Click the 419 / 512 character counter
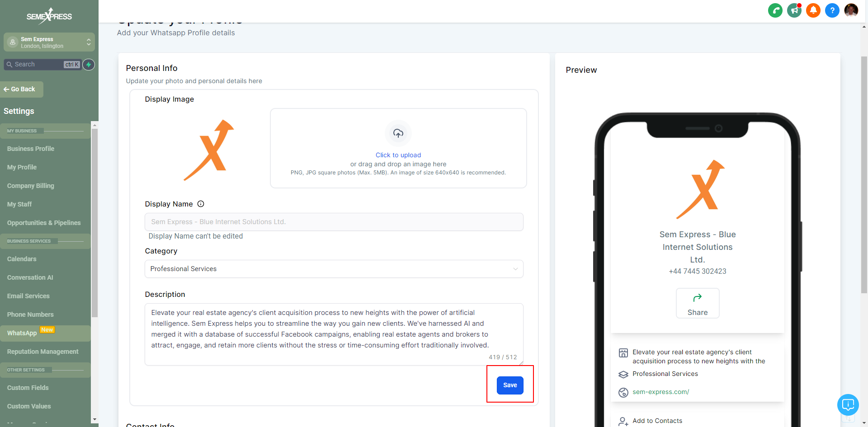Image resolution: width=868 pixels, height=427 pixels. tap(503, 357)
